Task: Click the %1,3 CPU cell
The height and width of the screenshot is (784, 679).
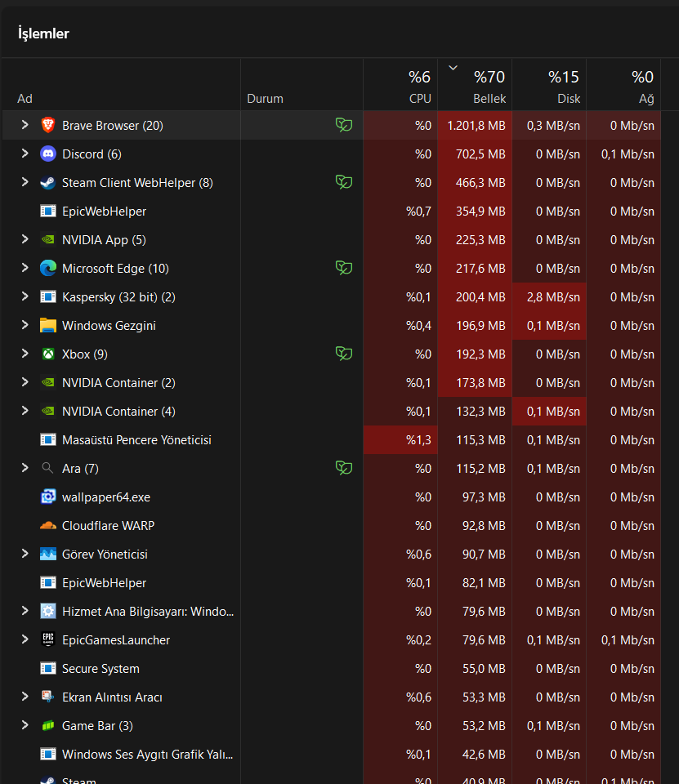Action: tap(400, 440)
